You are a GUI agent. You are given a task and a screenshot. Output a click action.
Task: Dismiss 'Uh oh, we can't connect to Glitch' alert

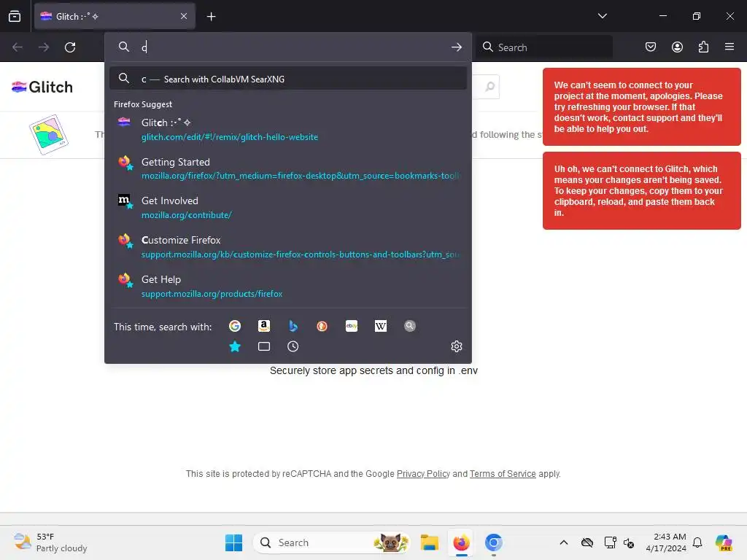point(642,190)
